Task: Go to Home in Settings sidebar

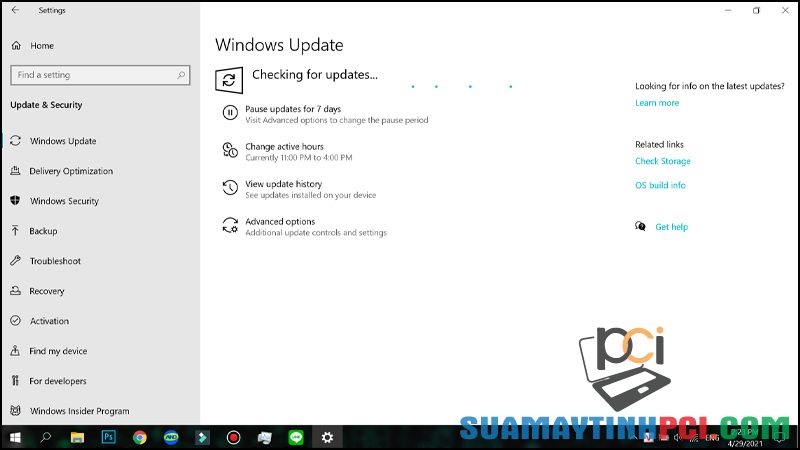Action: (x=42, y=45)
